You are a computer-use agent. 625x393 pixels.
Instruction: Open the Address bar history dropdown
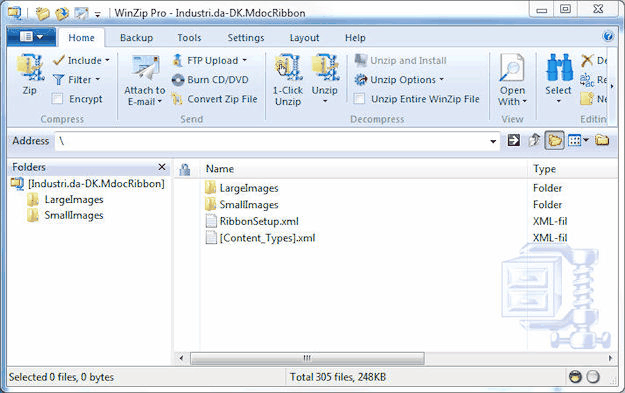493,141
